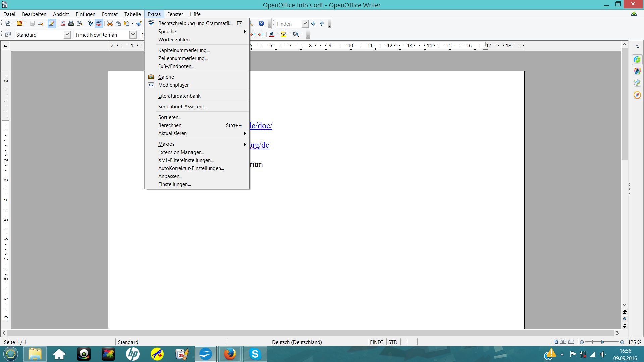The height and width of the screenshot is (362, 644).
Task: Toggle the Firefox taskbar icon
Action: click(229, 354)
